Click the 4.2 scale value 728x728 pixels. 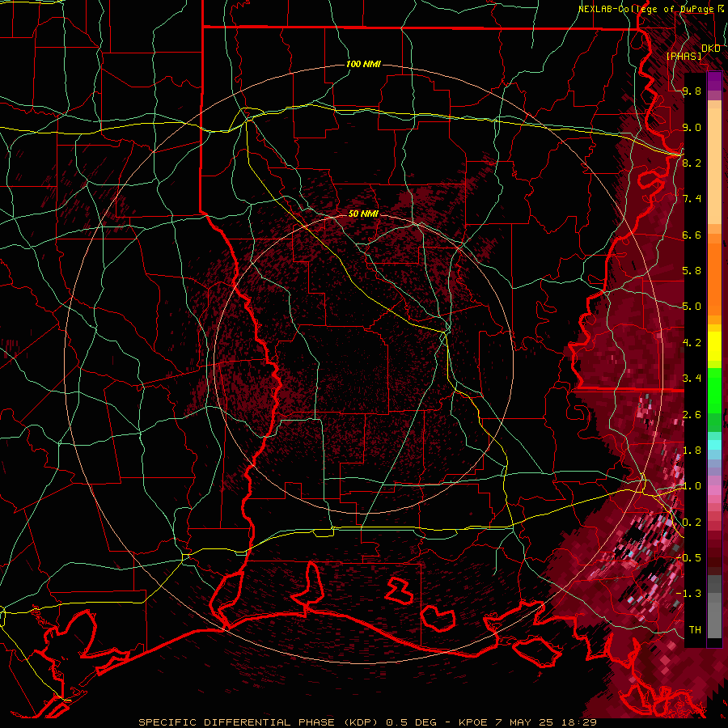point(692,343)
